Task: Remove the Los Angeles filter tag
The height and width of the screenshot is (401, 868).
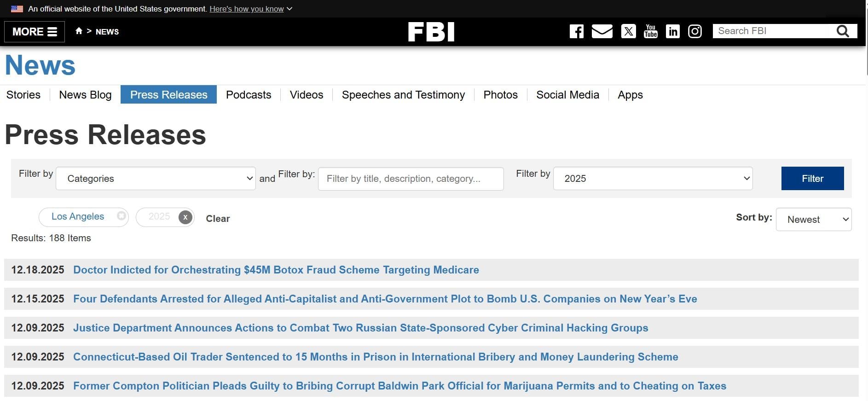Action: 121,216
